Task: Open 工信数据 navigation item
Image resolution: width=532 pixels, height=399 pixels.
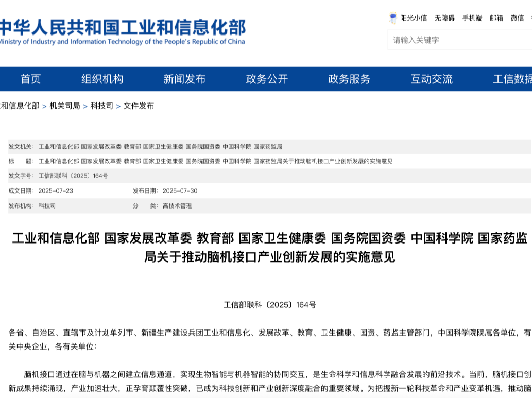Action: coord(512,79)
